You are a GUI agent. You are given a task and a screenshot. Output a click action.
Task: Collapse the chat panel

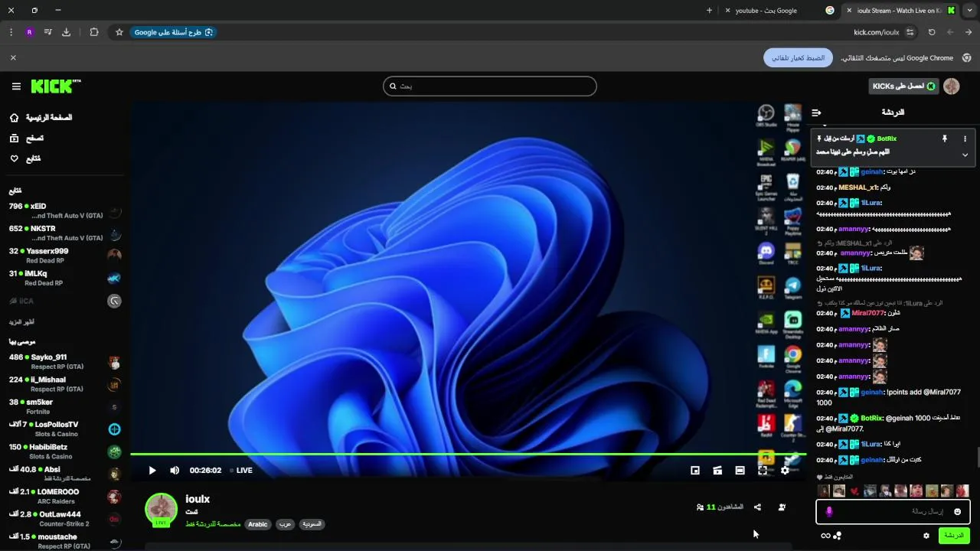pyautogui.click(x=816, y=112)
